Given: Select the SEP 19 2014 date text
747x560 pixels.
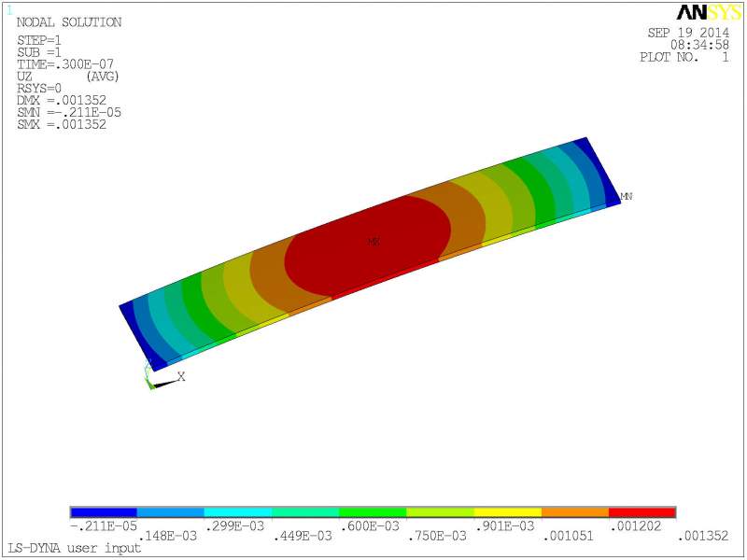Looking at the screenshot, I should click(688, 33).
